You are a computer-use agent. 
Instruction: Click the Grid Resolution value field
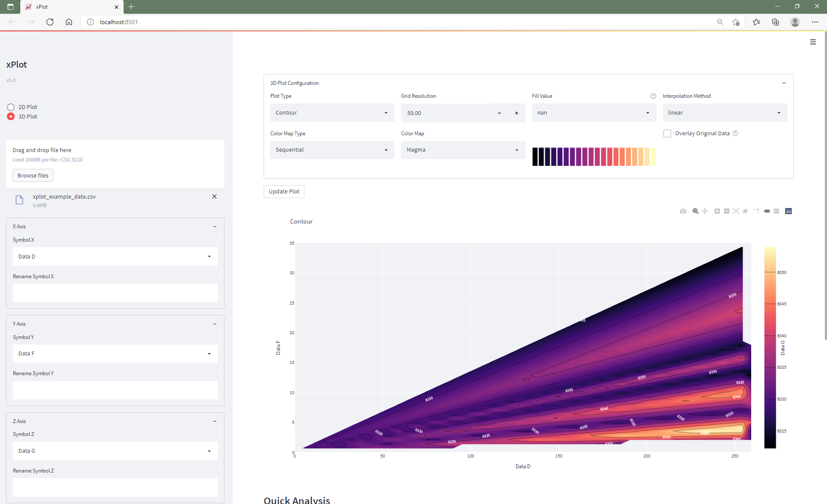(x=446, y=113)
